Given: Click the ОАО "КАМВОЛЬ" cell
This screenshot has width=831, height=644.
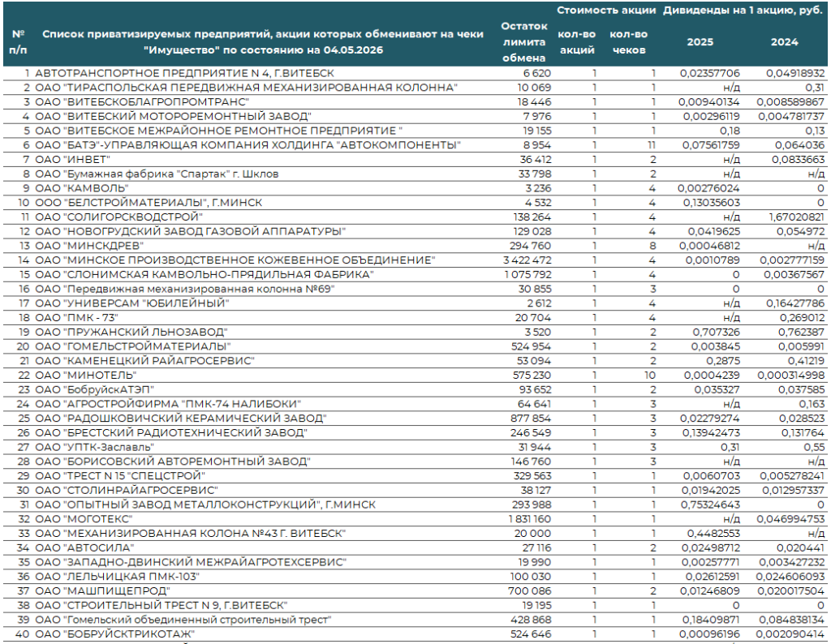Looking at the screenshot, I should point(82,188).
